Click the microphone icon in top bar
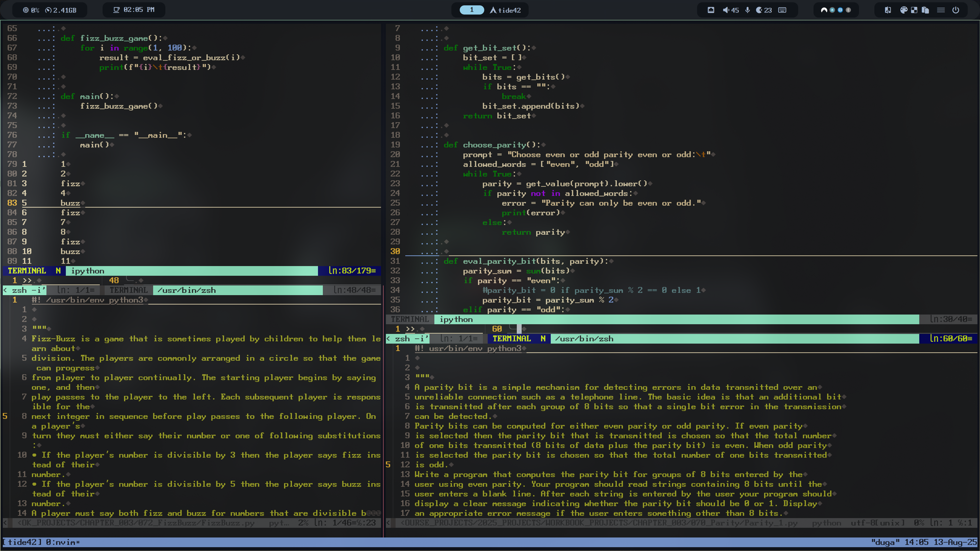The width and height of the screenshot is (980, 551). coord(748,10)
